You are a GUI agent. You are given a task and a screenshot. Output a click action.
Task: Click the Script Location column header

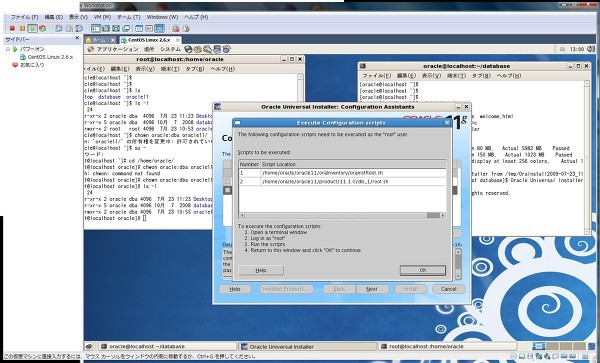(353, 164)
